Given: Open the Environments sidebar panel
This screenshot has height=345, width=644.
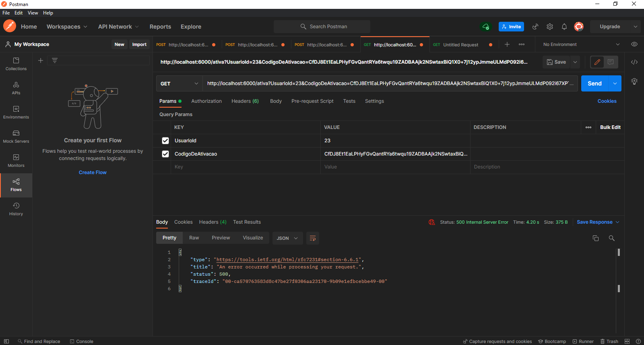Looking at the screenshot, I should click(x=16, y=112).
